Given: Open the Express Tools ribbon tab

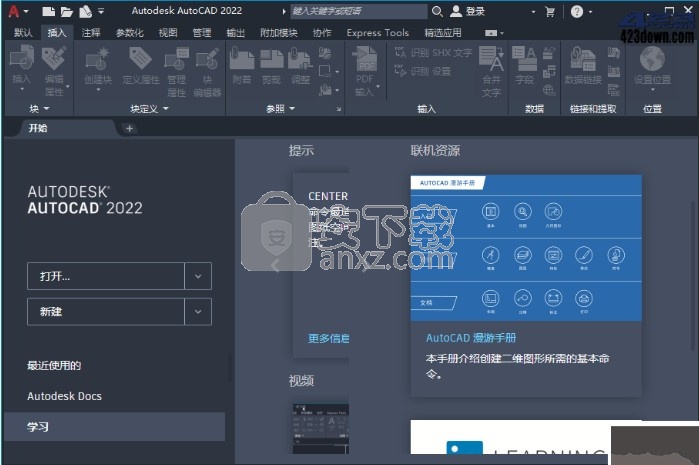Looking at the screenshot, I should tap(378, 33).
